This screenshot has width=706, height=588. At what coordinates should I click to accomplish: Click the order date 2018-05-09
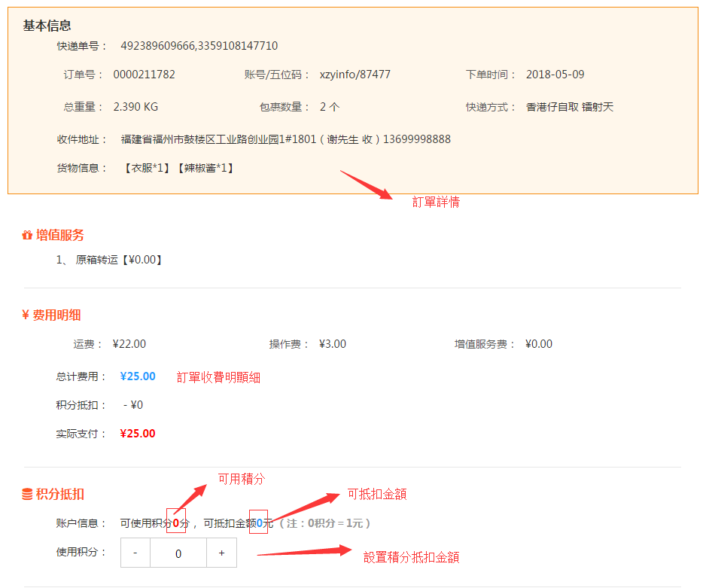[555, 75]
